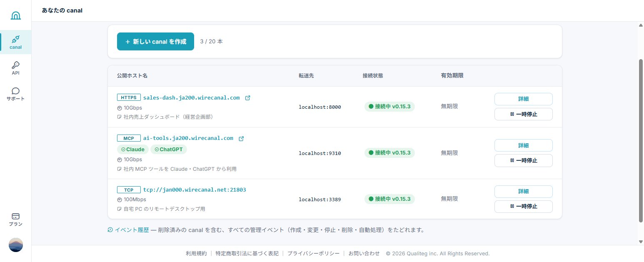Click the localhost:9310 forwarding target
The image size is (644, 262).
click(x=320, y=153)
